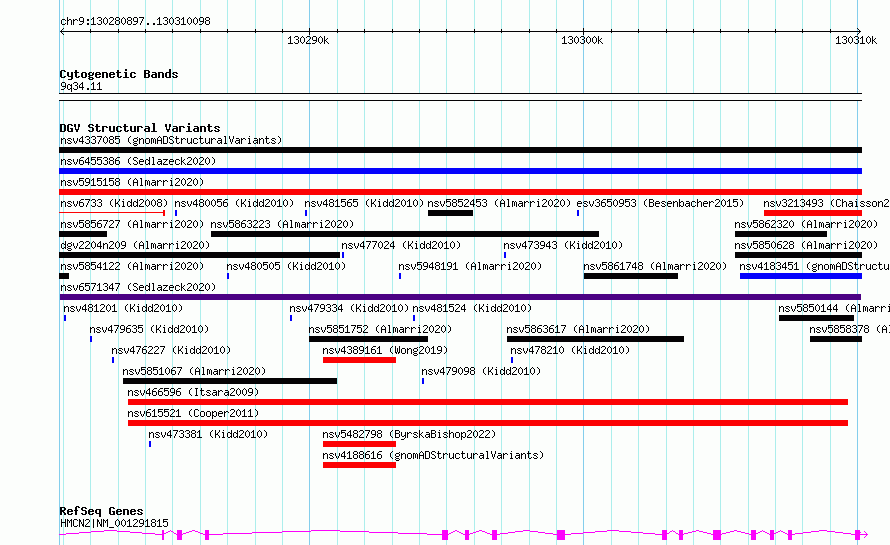Open nsv5862320 (Almarri2020) variant
Viewport: 890px width, 545px height.
pyautogui.click(x=806, y=224)
